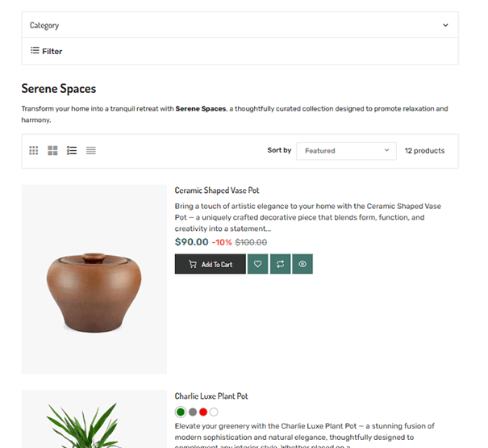
Task: Choose the gray color swatch
Action: tap(193, 412)
